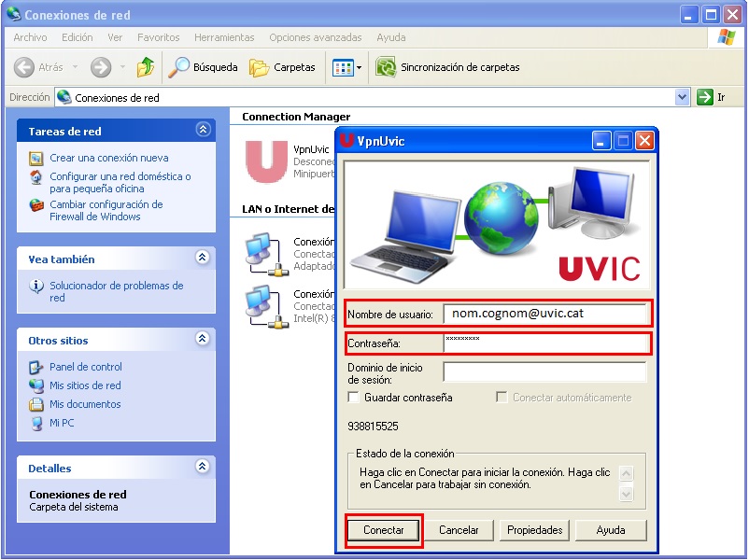749x560 pixels.
Task: Open the Atrás history dropdown arrow
Action: click(x=75, y=67)
